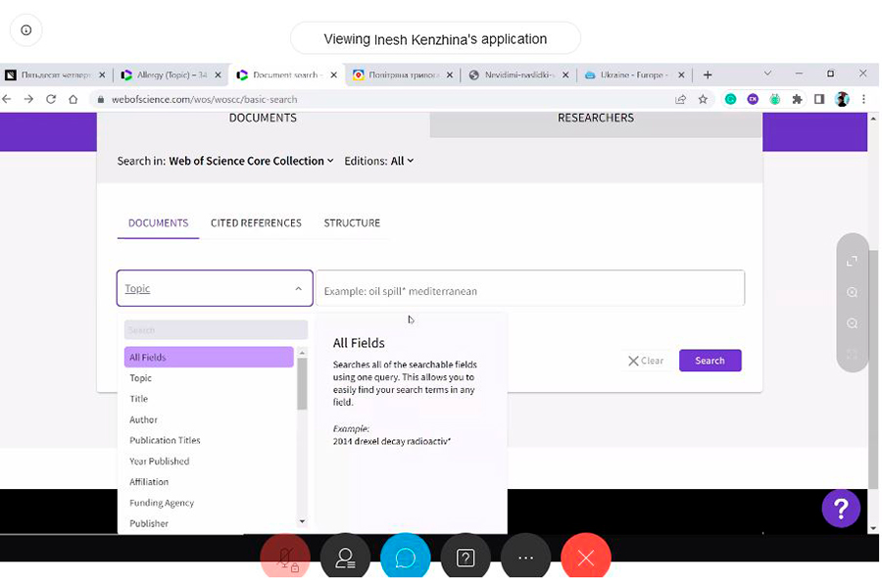Choose Year Published from field list
Image resolution: width=882 pixels, height=588 pixels.
coord(209,462)
